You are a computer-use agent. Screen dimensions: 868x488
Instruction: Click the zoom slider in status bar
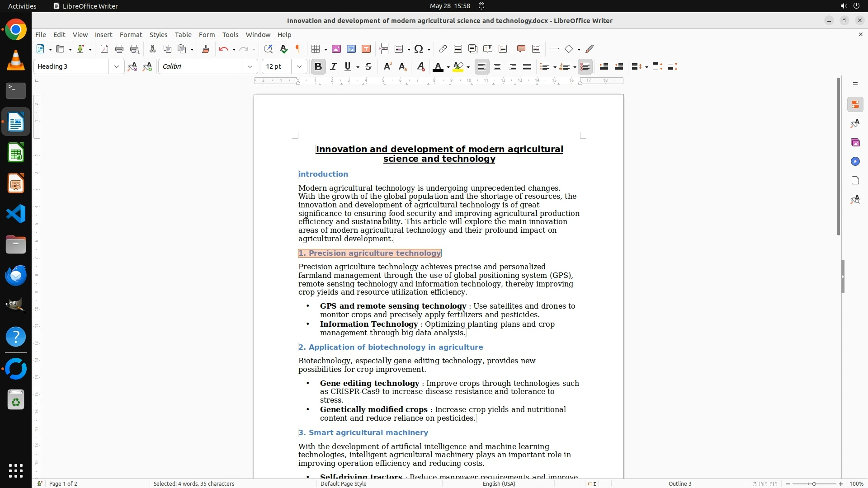814,483
